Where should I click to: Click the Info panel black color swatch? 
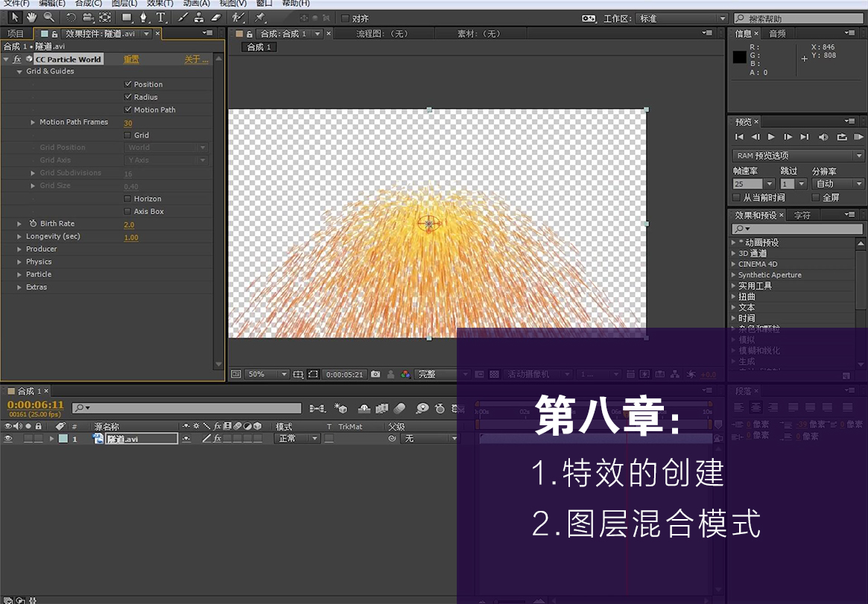coord(740,57)
